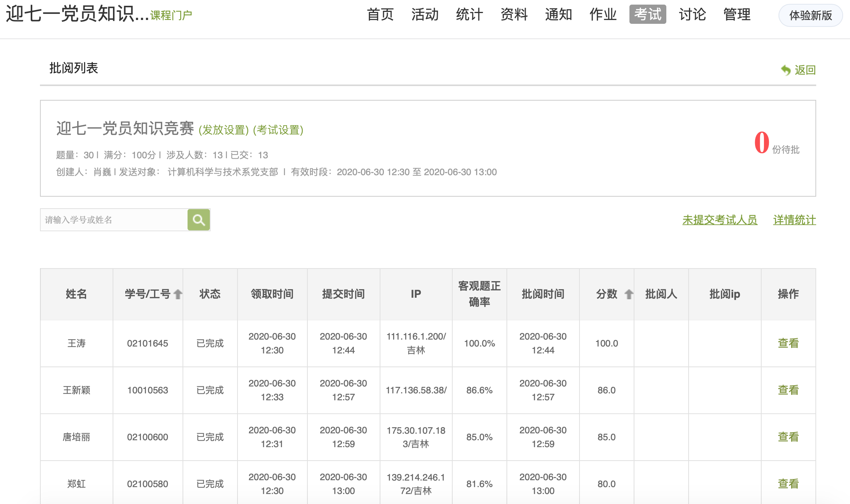Open 详情统计 link
850x504 pixels.
tap(794, 220)
